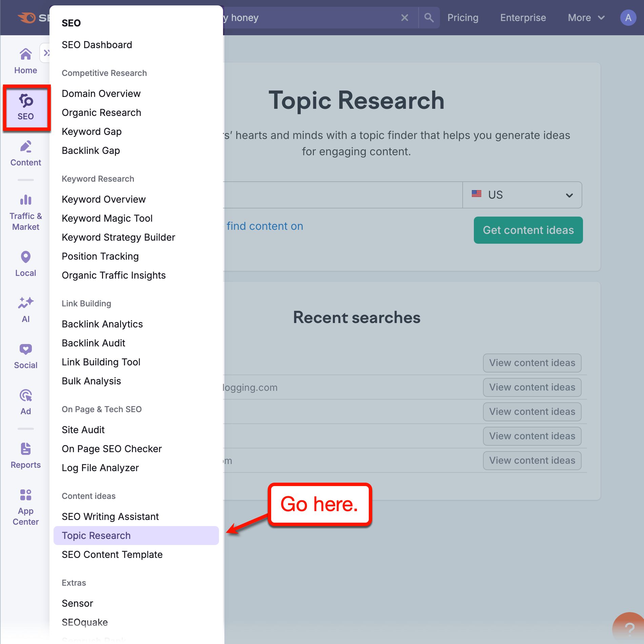Clear the search query with the X

(x=405, y=17)
